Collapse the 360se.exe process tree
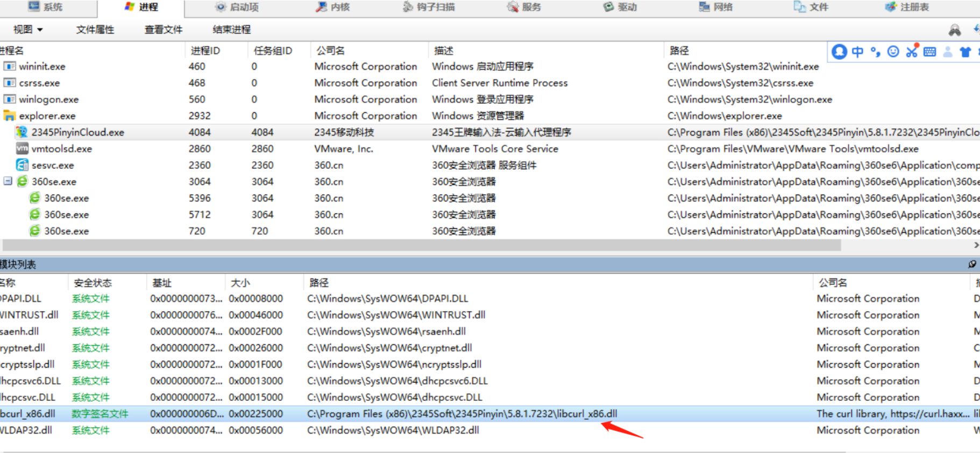Viewport: 980px width, 453px height. click(8, 181)
